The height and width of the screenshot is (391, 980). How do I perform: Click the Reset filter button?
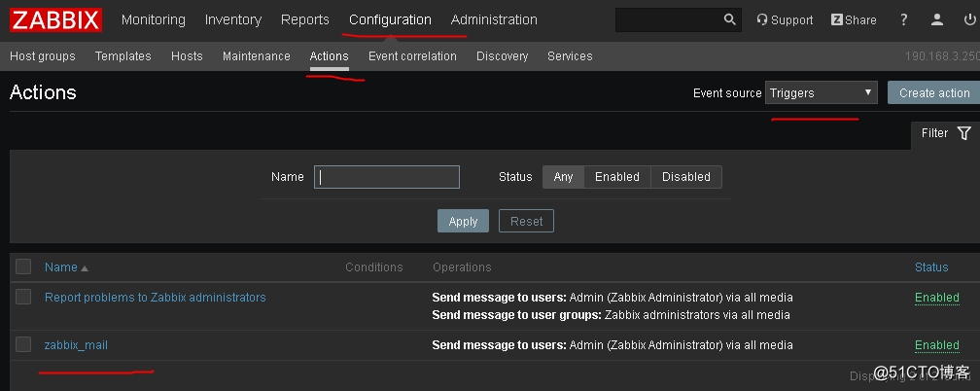[526, 222]
